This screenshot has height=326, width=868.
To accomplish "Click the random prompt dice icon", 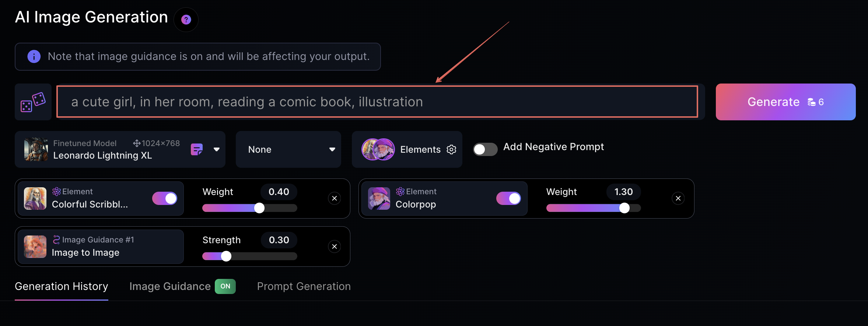I will click(33, 102).
